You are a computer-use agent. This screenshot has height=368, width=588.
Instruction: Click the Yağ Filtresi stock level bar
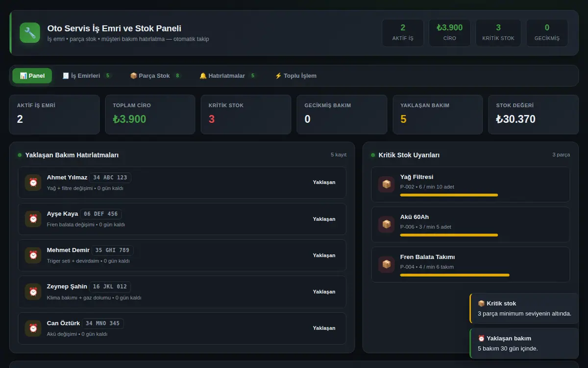pos(449,195)
